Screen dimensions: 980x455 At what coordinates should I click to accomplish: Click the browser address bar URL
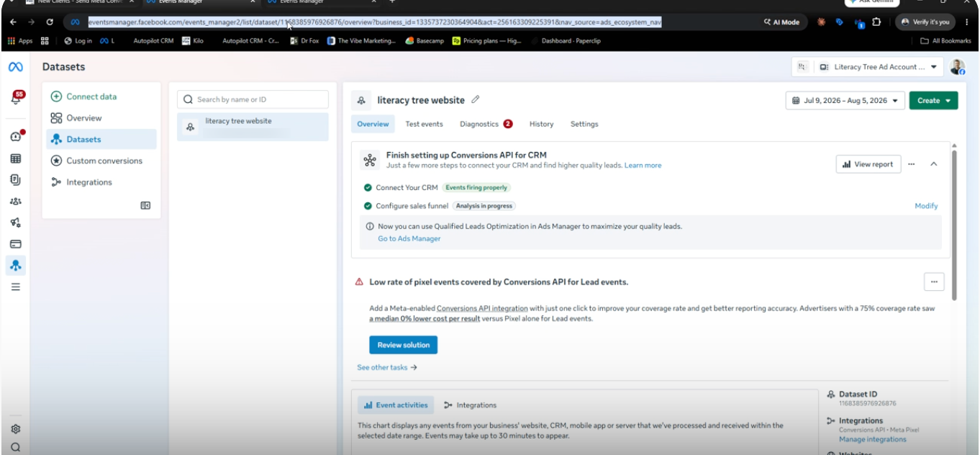(374, 22)
